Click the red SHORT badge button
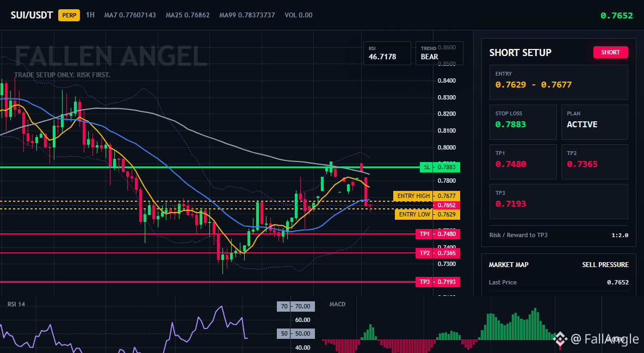 tap(610, 52)
